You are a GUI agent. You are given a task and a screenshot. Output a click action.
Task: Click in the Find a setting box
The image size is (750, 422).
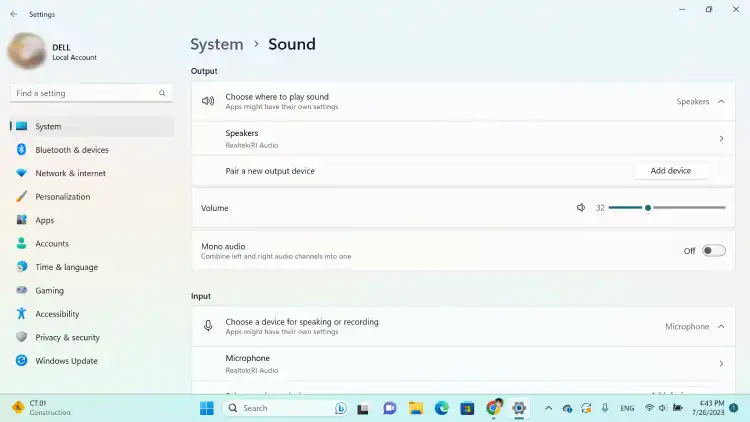click(x=91, y=93)
